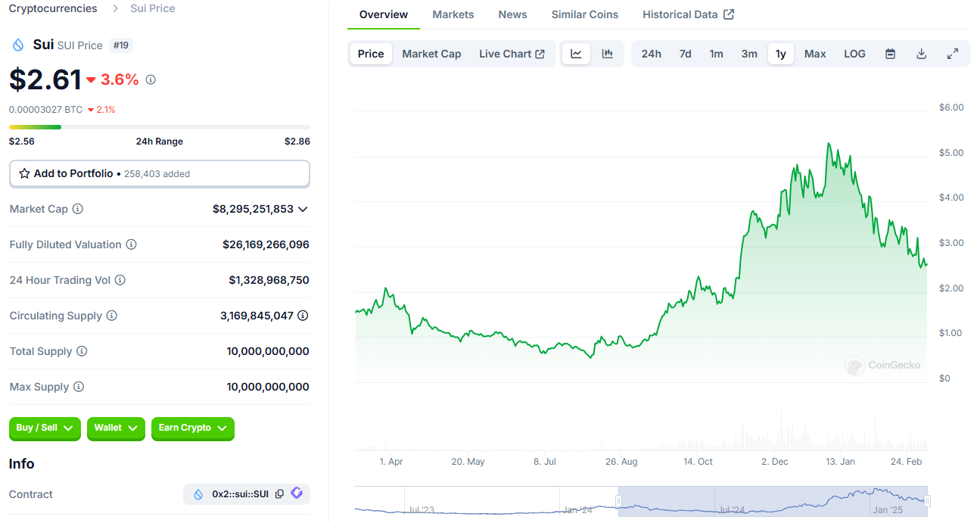Switch to candlestick chart icon

point(606,53)
